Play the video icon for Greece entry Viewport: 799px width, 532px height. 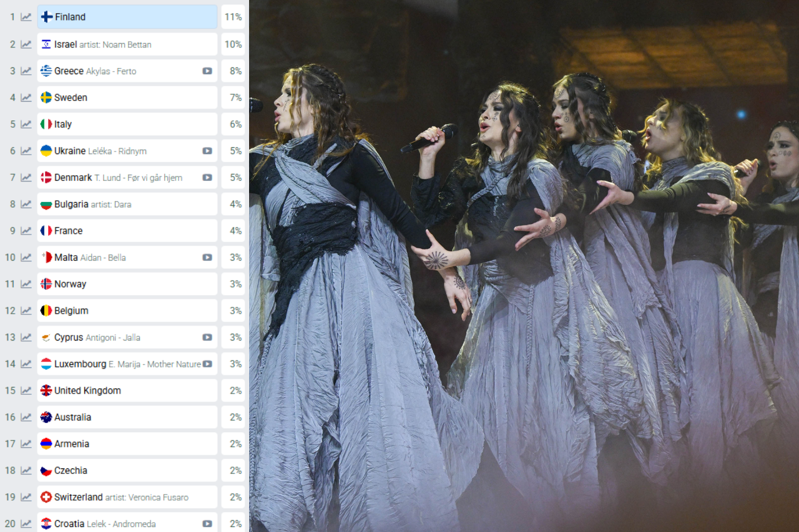[207, 71]
